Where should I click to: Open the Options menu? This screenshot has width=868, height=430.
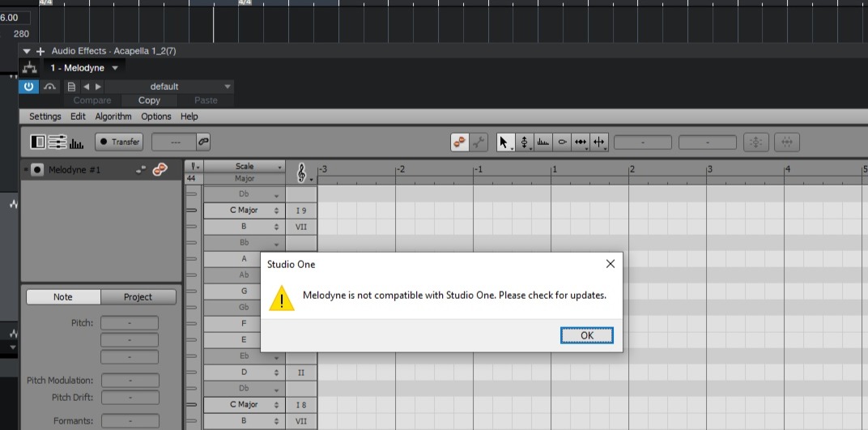[x=156, y=117]
